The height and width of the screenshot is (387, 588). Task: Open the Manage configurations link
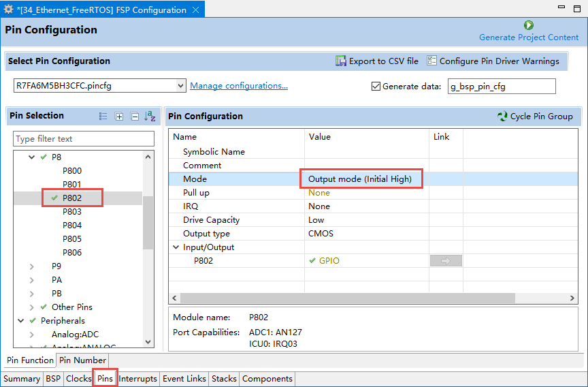pyautogui.click(x=239, y=86)
